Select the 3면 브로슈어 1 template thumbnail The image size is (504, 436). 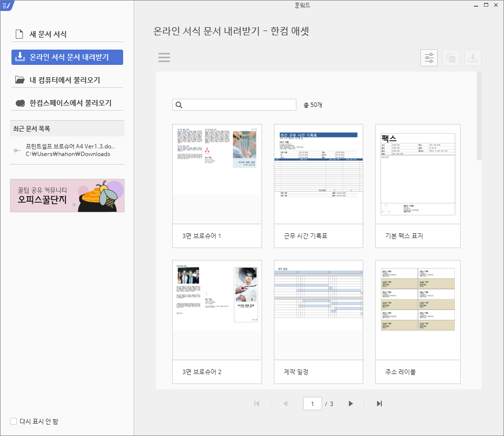click(217, 186)
